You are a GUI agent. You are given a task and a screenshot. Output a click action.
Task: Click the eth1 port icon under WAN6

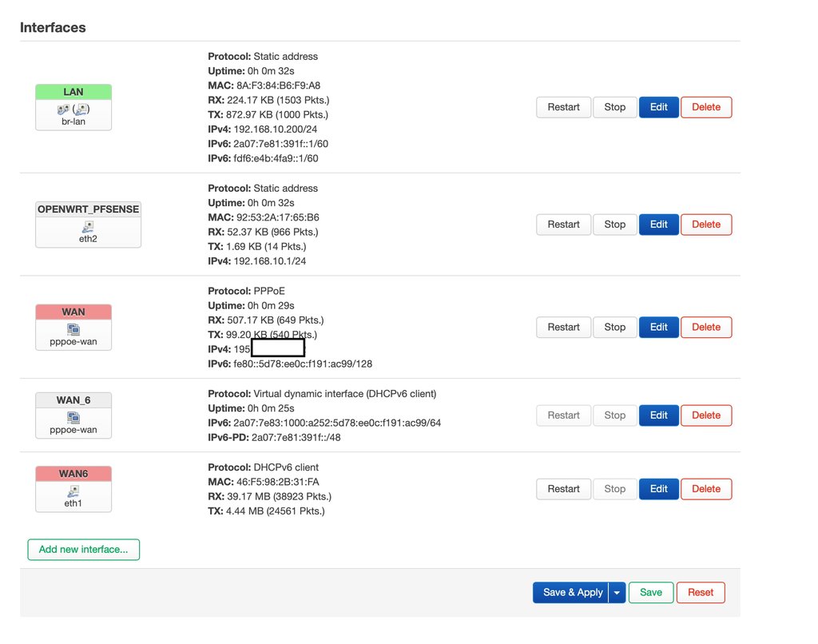(x=73, y=491)
